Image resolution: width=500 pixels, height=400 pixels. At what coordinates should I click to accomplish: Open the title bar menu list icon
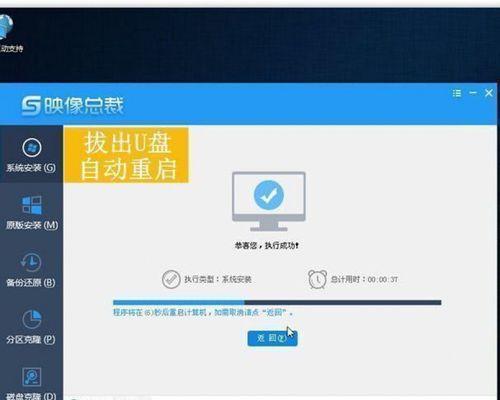pos(457,93)
